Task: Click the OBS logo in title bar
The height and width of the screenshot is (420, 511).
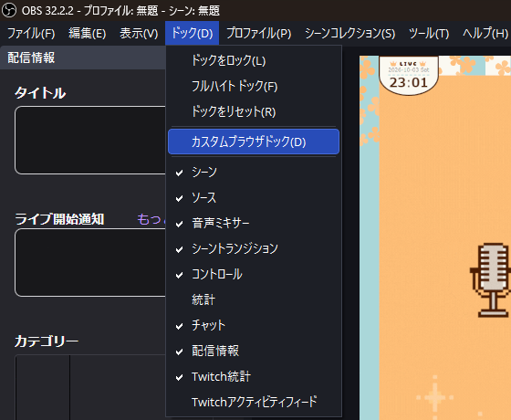Action: point(9,10)
